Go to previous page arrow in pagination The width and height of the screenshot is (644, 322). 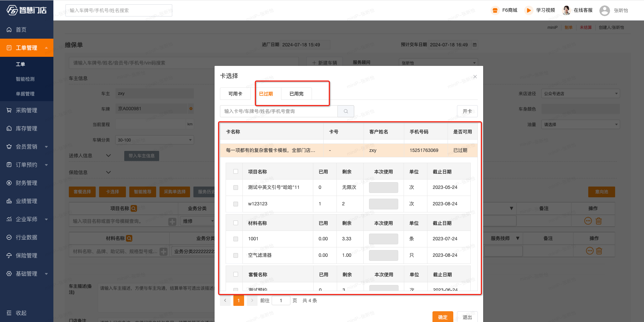[225, 300]
